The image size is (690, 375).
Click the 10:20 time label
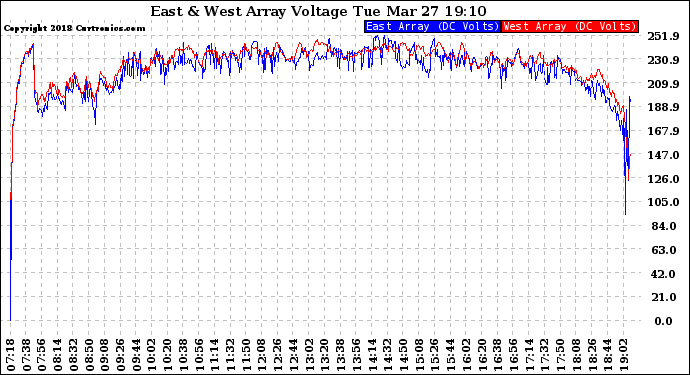168,355
